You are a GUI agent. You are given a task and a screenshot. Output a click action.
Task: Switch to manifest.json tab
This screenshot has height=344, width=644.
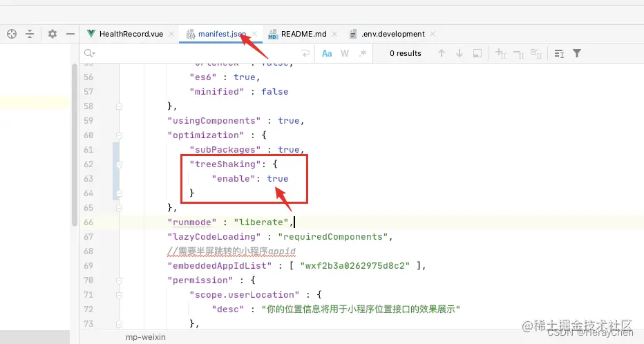[x=222, y=34]
